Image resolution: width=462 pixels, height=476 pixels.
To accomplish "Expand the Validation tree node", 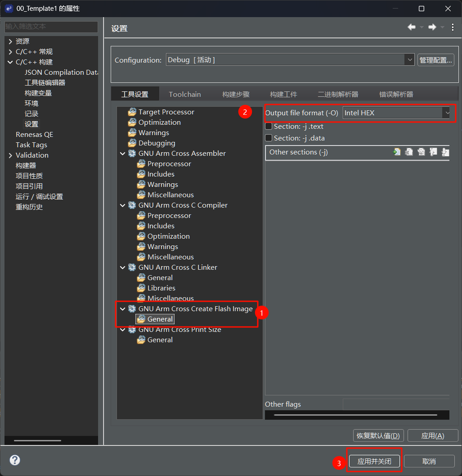I will point(10,155).
